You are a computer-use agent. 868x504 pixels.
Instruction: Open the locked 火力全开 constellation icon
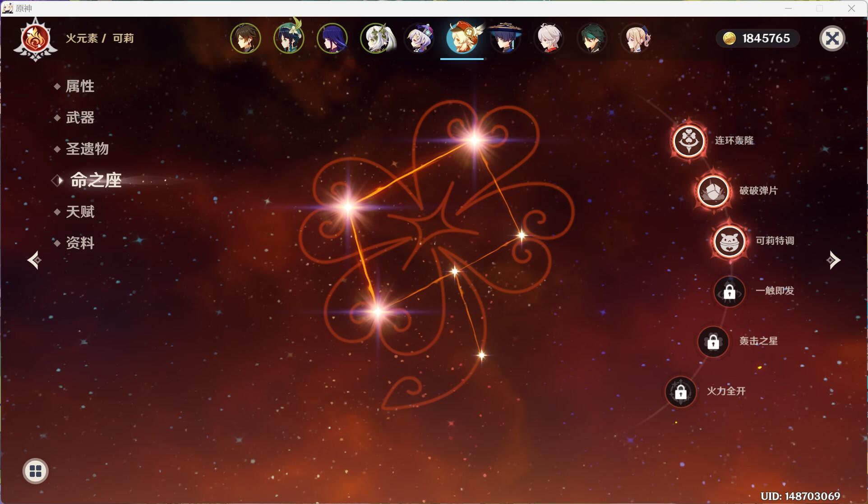pos(680,392)
